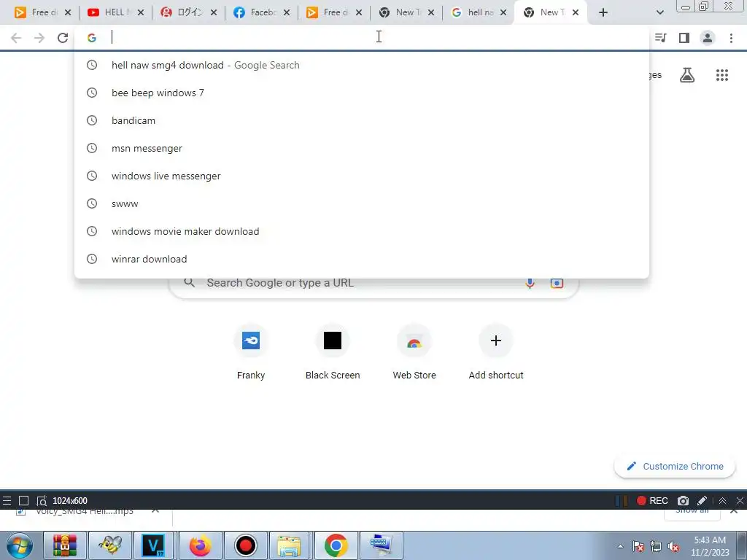Screen dimensions: 747x560
Task: Open a new tab with the plus button
Action: coord(603,12)
